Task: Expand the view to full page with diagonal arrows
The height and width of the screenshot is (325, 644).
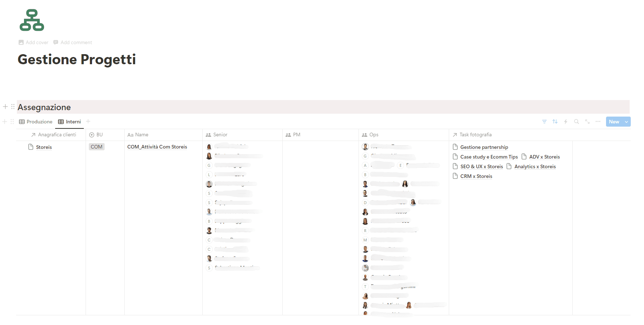Action: point(587,122)
